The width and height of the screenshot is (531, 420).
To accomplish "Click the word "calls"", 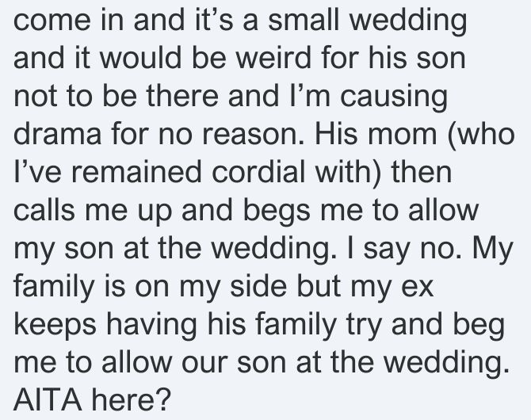I will (44, 210).
